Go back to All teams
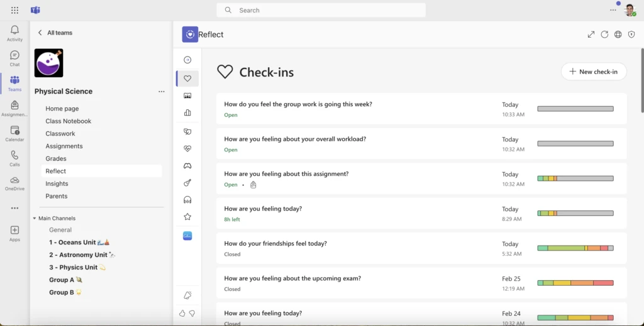The height and width of the screenshot is (326, 644). [x=55, y=33]
